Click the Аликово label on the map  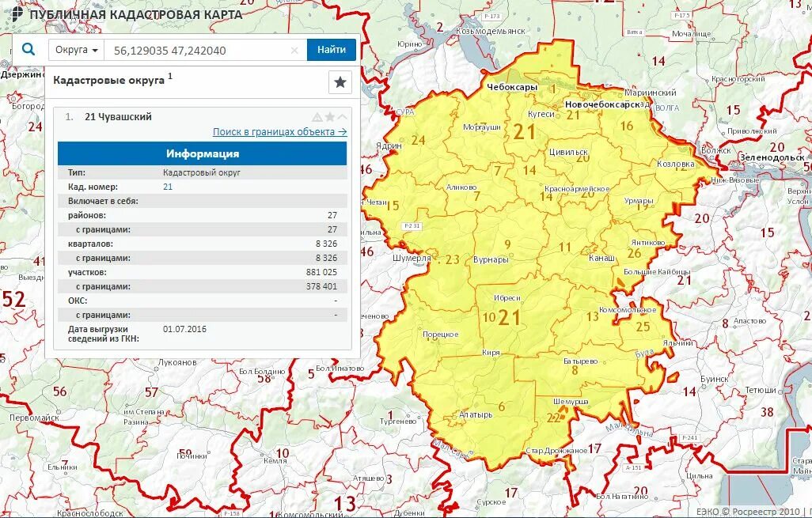point(461,187)
